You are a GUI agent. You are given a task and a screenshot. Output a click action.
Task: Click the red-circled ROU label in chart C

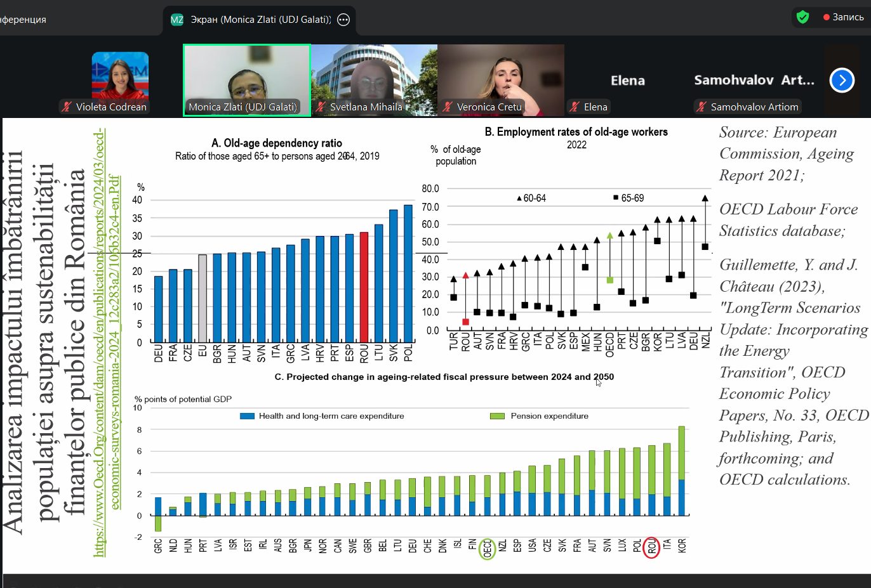651,547
